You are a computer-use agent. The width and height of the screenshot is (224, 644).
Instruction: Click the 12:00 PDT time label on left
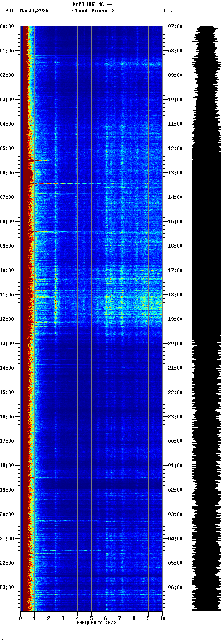(7, 319)
